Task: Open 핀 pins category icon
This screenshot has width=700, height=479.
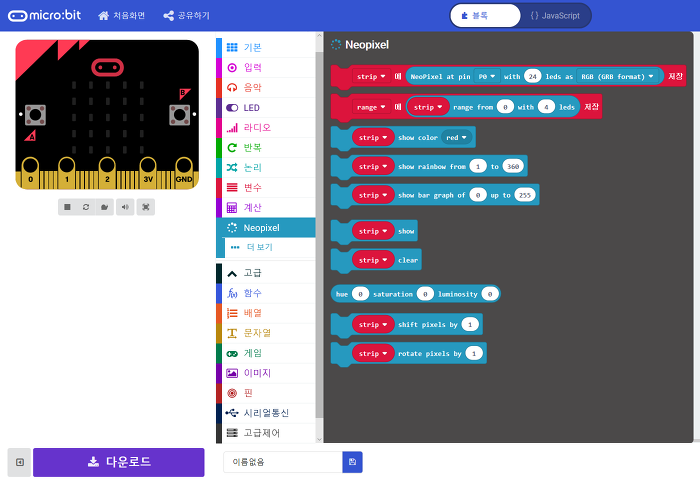Action: pyautogui.click(x=232, y=393)
